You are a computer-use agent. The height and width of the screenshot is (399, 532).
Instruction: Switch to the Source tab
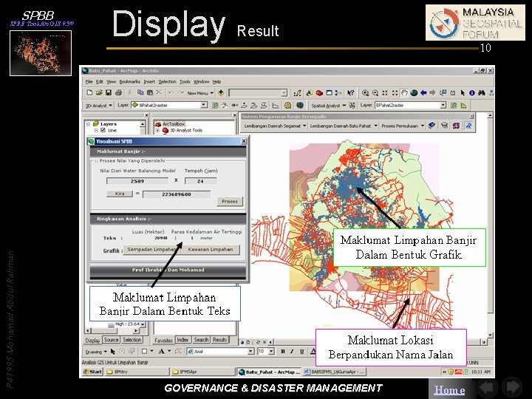coord(111,340)
